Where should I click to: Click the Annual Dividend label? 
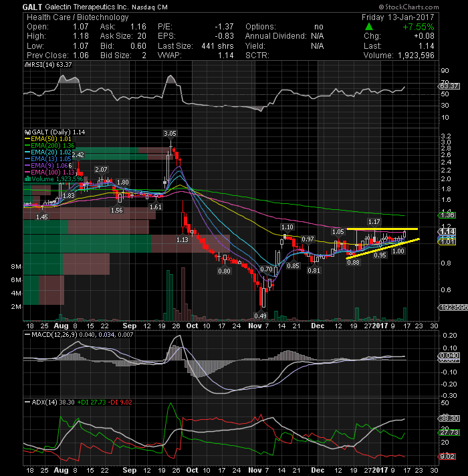pyautogui.click(x=276, y=36)
